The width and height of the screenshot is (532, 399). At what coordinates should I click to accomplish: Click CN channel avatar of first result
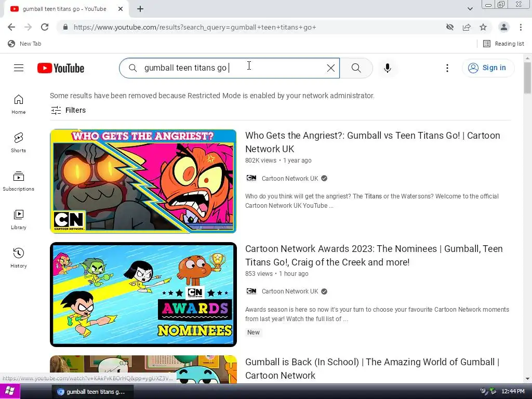(251, 178)
